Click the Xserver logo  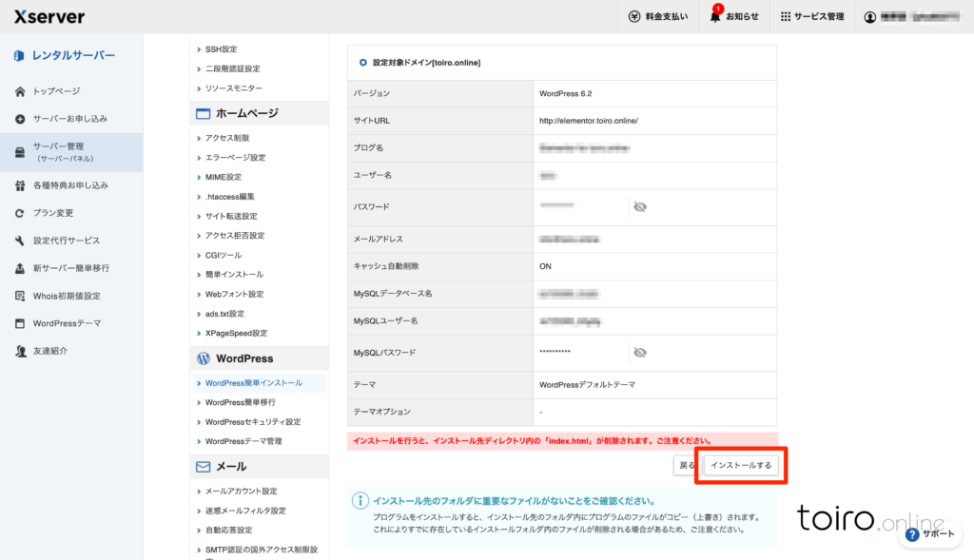pos(49,16)
